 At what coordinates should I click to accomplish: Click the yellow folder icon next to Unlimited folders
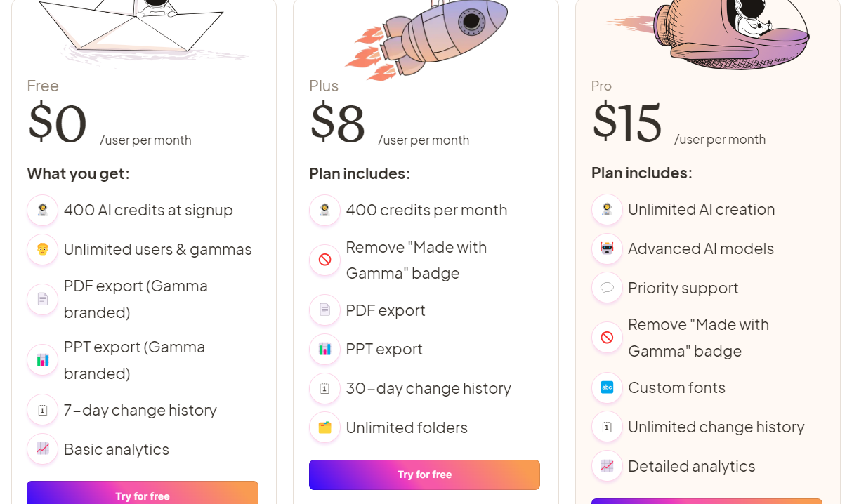325,427
